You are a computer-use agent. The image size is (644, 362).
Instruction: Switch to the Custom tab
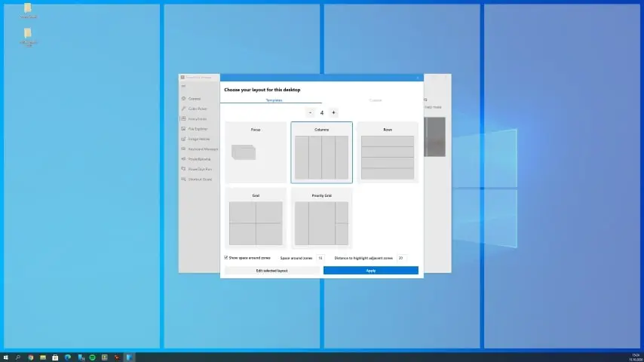(375, 100)
